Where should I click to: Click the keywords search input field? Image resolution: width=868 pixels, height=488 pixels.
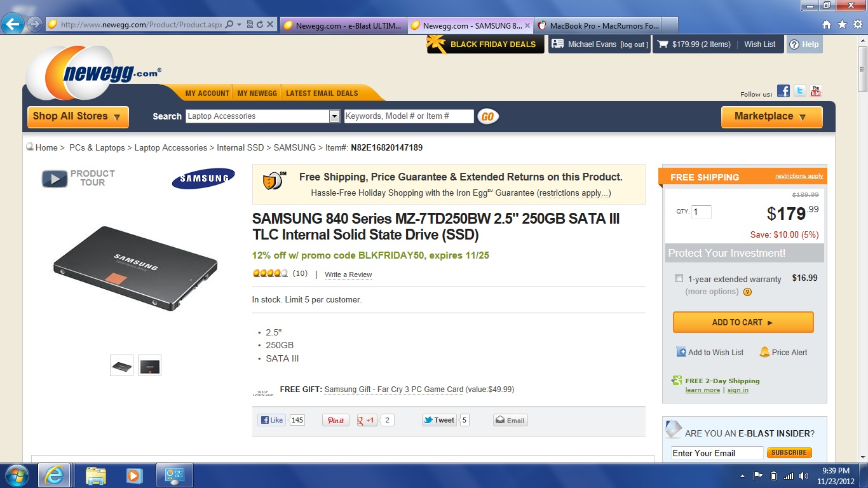tap(409, 116)
